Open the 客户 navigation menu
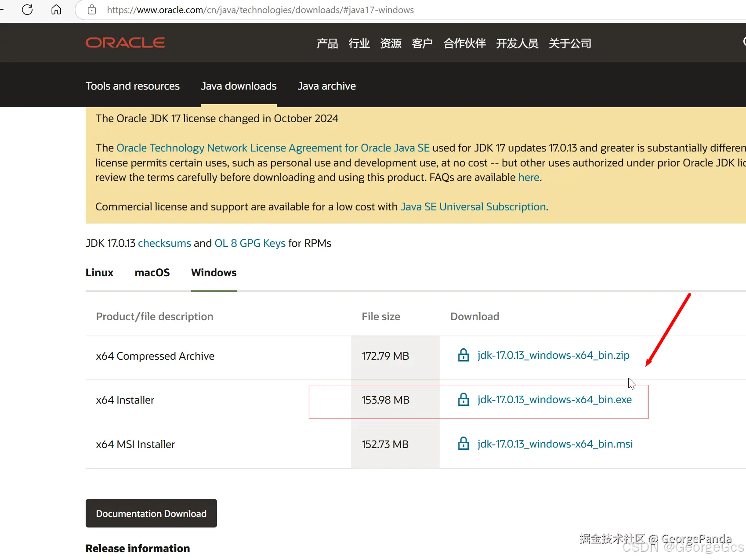746x560 pixels. (x=422, y=43)
